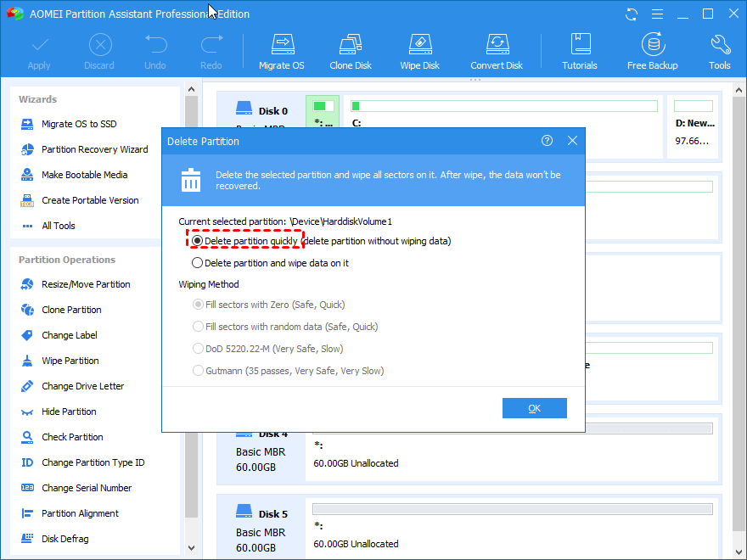Click the Disk 5 disk icon

point(244,512)
